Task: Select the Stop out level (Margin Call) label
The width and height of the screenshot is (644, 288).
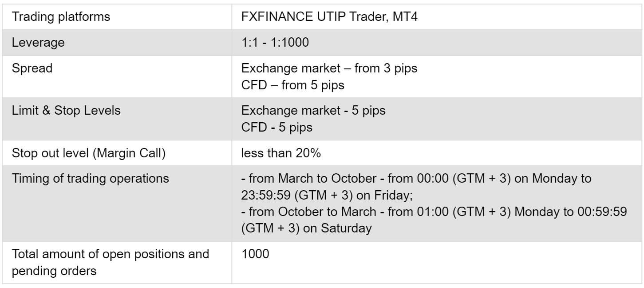Action: pos(89,153)
